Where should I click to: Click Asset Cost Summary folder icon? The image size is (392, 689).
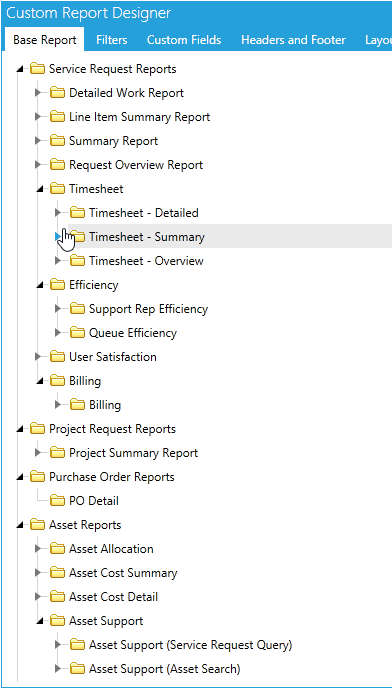click(x=57, y=573)
